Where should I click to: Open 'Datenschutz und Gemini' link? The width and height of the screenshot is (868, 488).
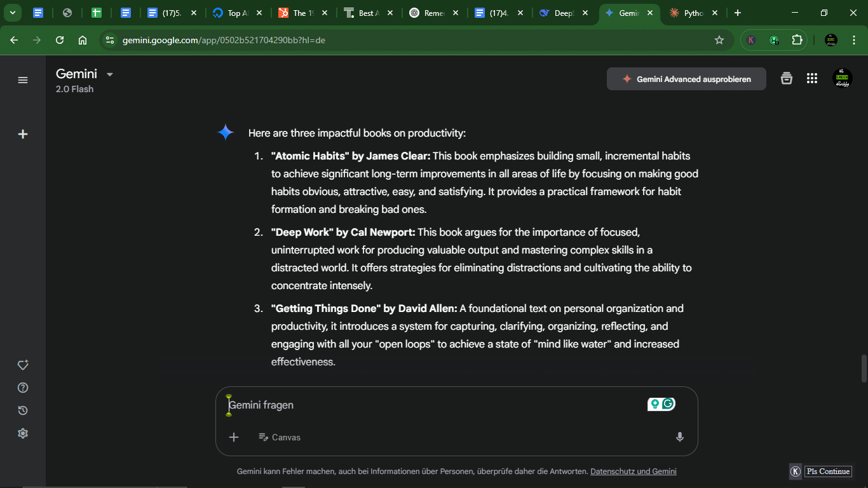pos(633,471)
